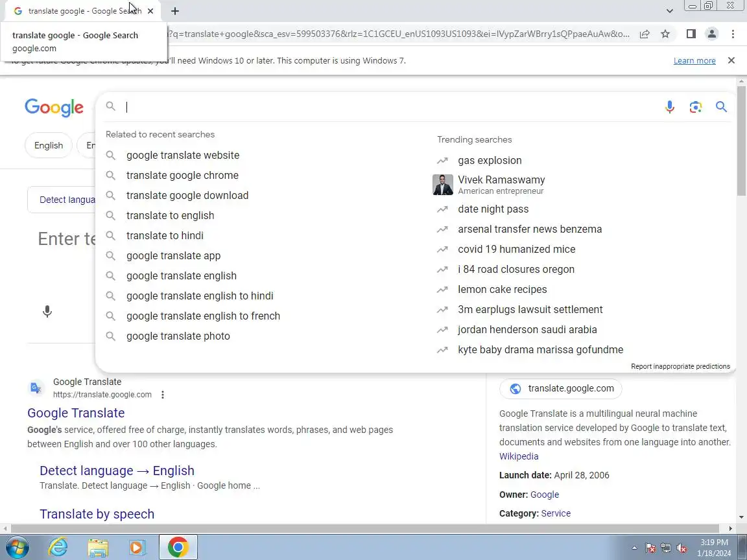Viewport: 747px width, 560px height.
Task: Choose google translate english to hindi
Action: pyautogui.click(x=200, y=296)
